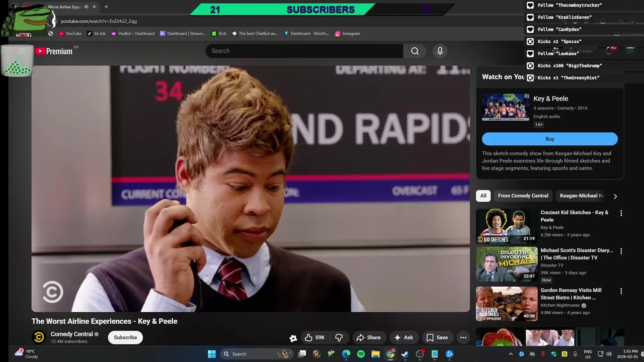Image resolution: width=644 pixels, height=362 pixels.
Task: Click the Comedy Central channel avatar
Action: click(39, 337)
